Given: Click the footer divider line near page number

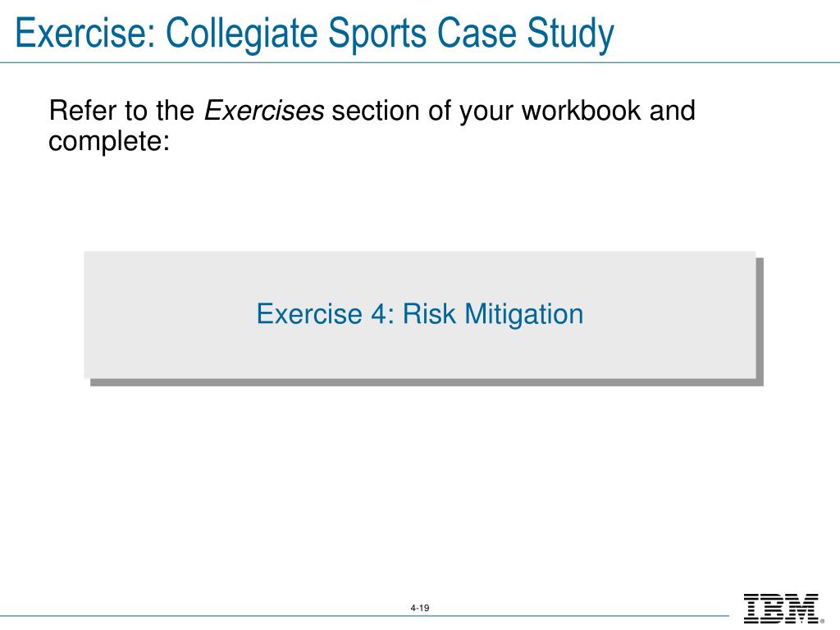Looking at the screenshot, I should coord(364,615).
